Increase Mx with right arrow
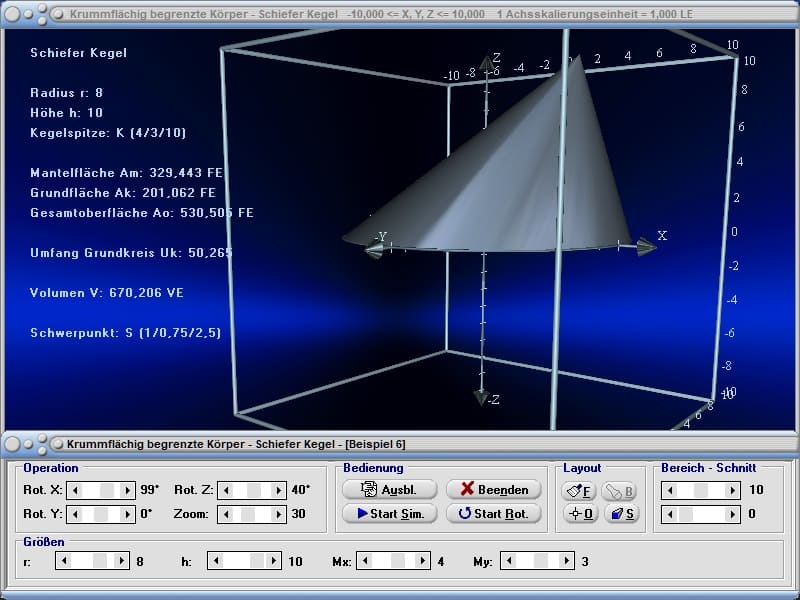Screen dimensions: 800x600 [422, 561]
